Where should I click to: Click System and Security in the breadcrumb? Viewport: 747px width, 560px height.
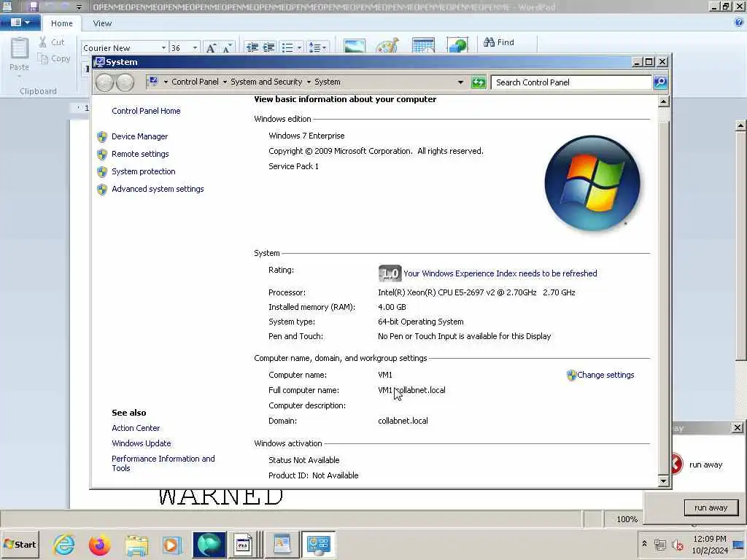[266, 82]
